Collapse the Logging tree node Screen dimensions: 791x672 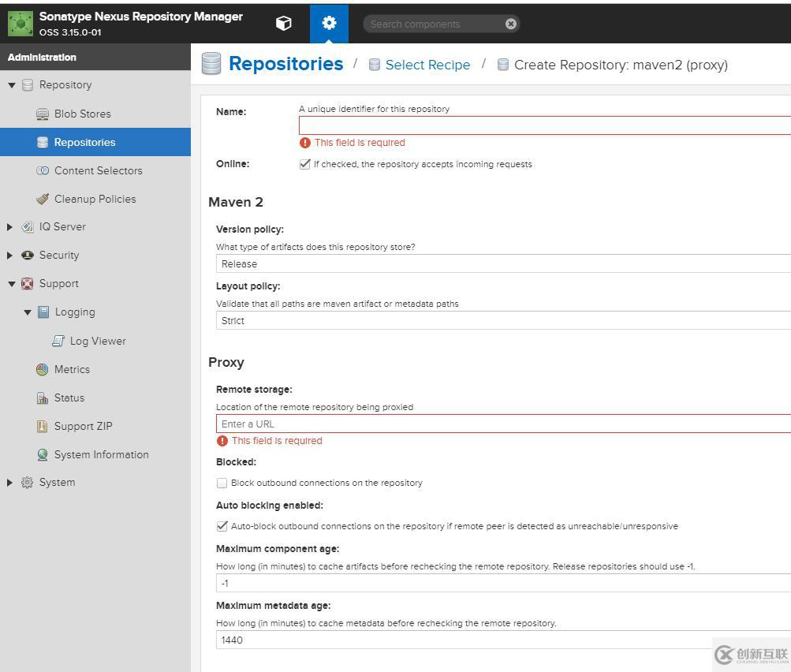click(x=28, y=312)
